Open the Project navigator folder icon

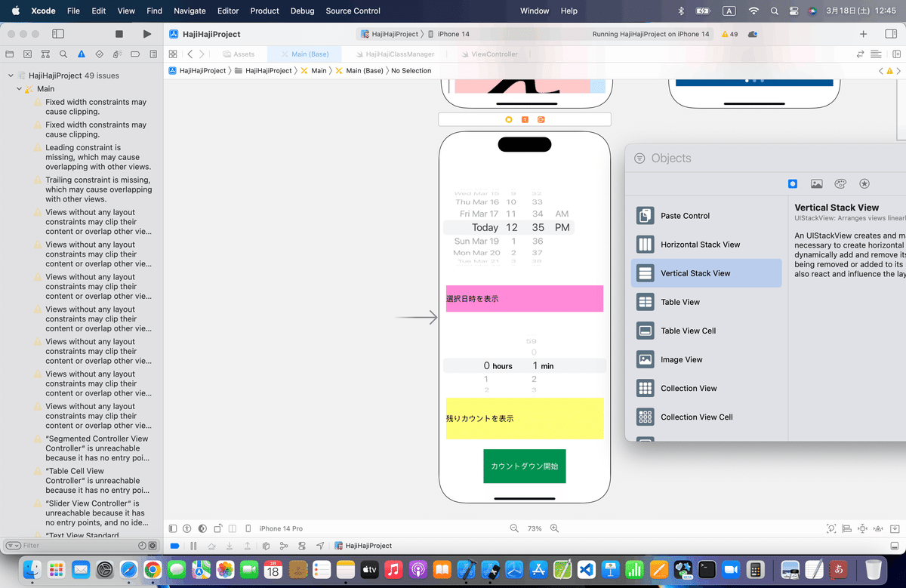[x=10, y=54]
